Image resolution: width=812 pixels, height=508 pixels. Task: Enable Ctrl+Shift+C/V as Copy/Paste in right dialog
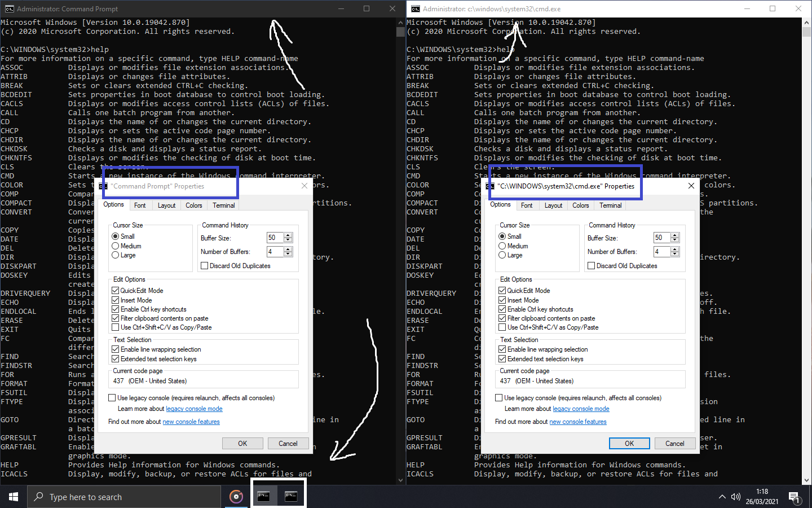click(502, 327)
